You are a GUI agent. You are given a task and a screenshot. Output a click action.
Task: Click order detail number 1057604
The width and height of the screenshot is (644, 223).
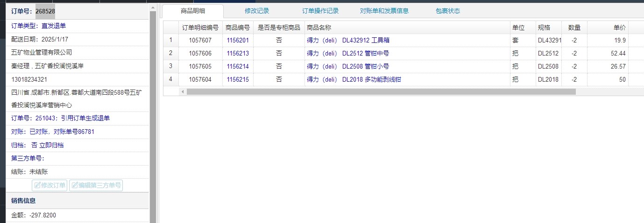coord(200,80)
